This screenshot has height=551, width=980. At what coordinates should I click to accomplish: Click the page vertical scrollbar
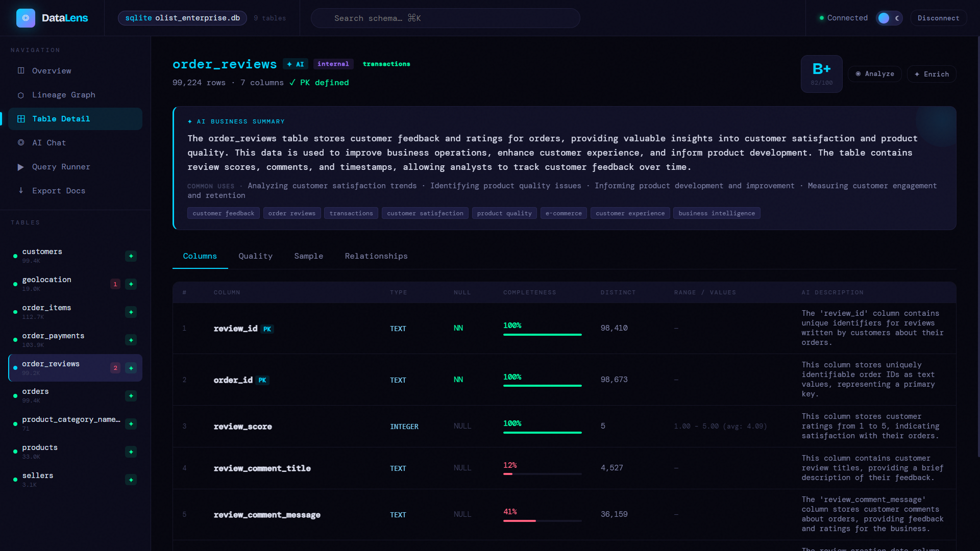pos(978,247)
